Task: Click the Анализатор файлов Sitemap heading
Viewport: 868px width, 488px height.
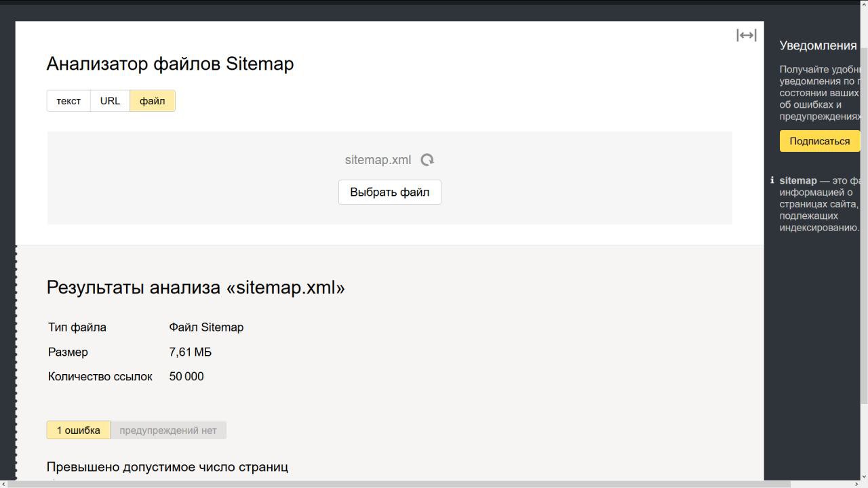Action: pyautogui.click(x=170, y=64)
